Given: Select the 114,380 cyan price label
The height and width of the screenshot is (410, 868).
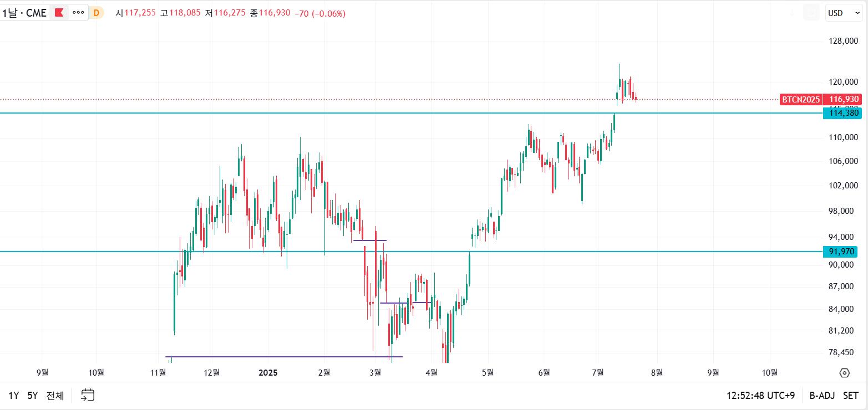Looking at the screenshot, I should coord(843,113).
